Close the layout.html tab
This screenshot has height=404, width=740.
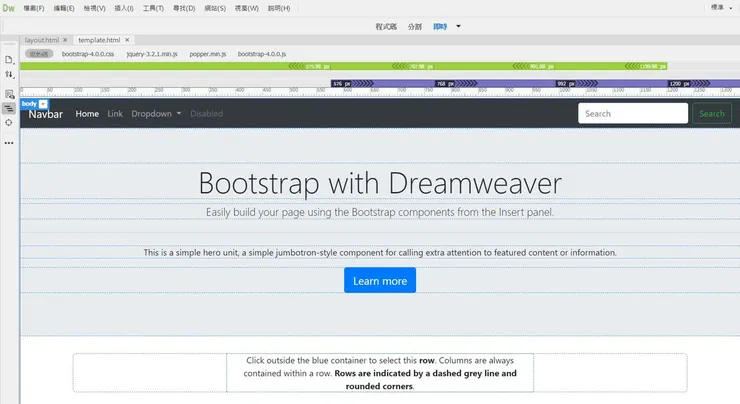click(x=65, y=40)
